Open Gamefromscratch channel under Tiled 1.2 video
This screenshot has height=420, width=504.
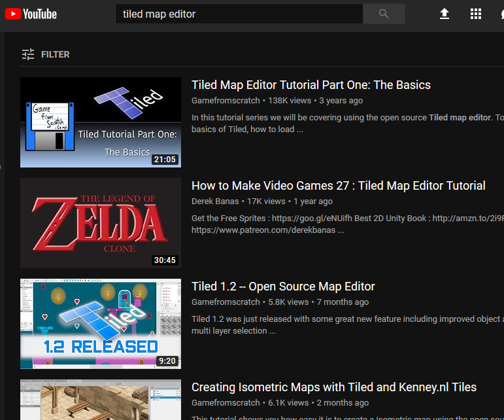click(226, 302)
